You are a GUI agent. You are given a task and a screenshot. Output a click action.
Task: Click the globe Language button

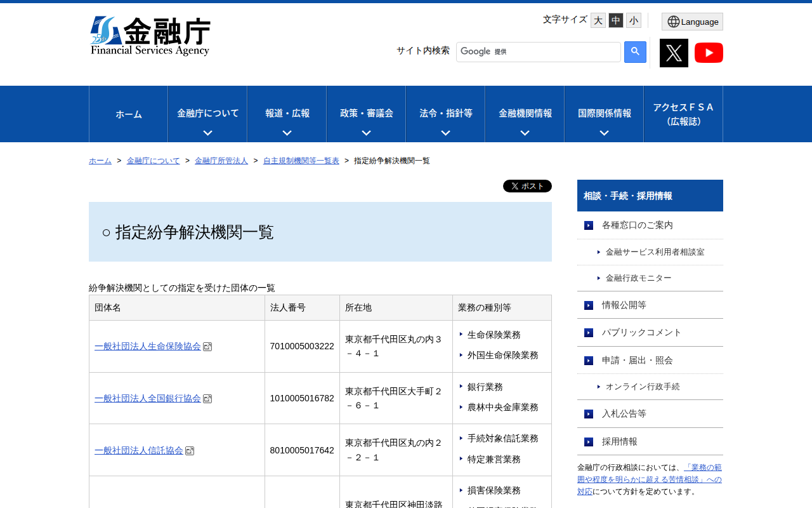point(692,22)
